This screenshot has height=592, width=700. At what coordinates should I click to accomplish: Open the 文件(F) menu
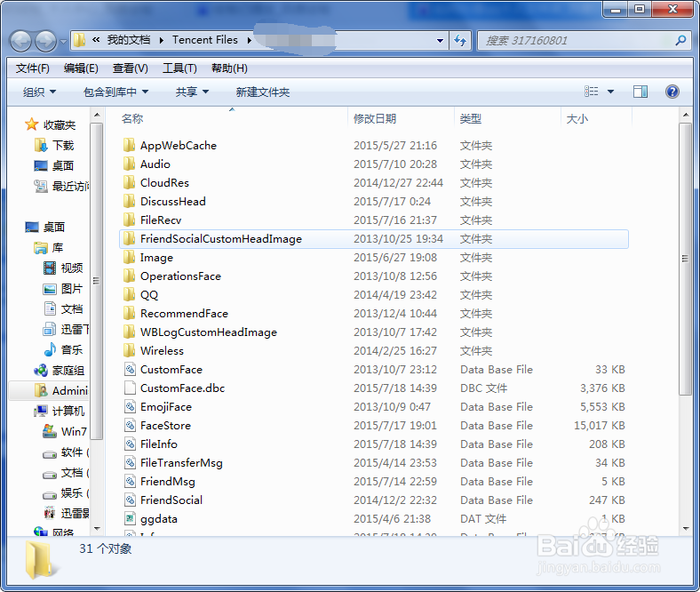[x=33, y=68]
